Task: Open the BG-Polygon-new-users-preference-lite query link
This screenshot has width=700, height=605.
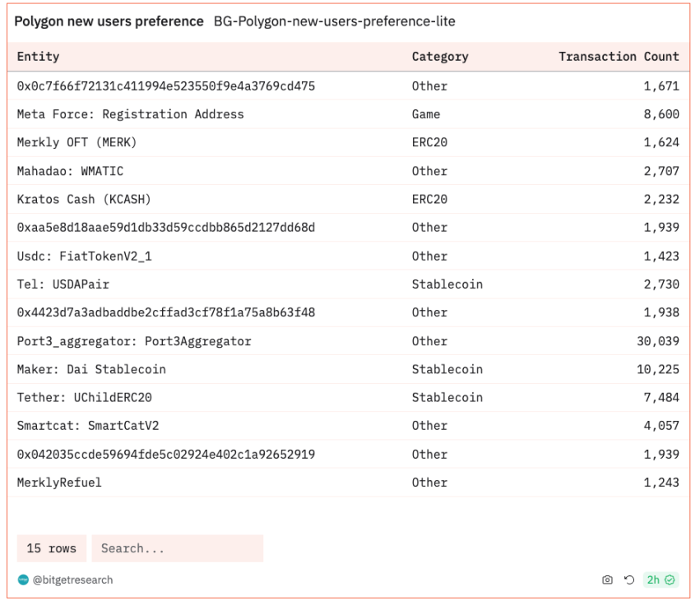Action: tap(334, 21)
